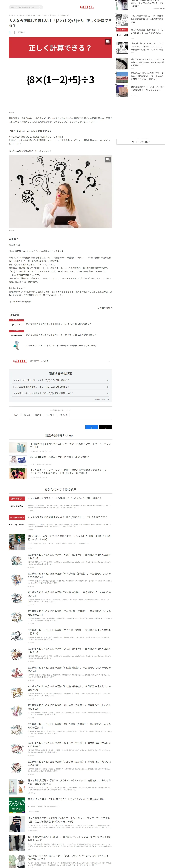Click the TIRTIR cushion foundation thumbnail

18,473
